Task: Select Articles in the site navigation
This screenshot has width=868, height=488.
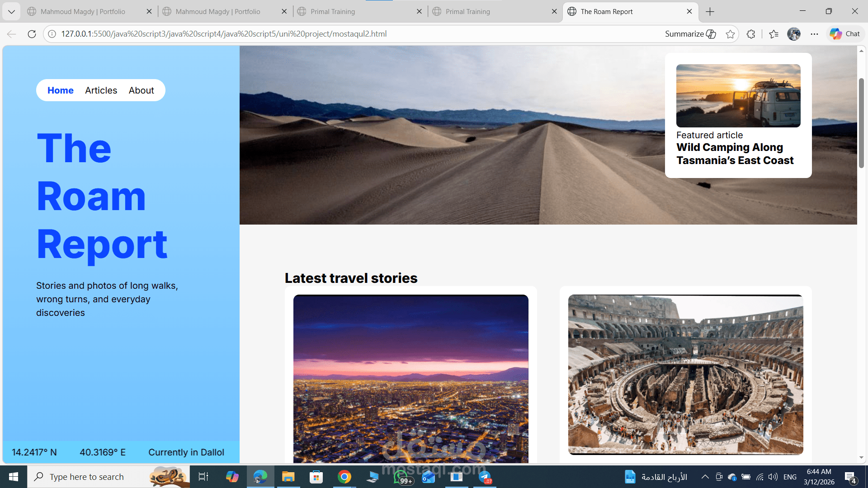Action: (x=100, y=90)
